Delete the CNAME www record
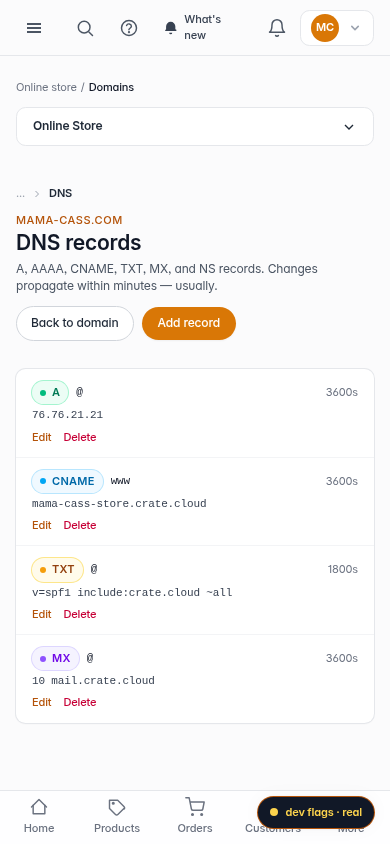The image size is (390, 844). 80,525
